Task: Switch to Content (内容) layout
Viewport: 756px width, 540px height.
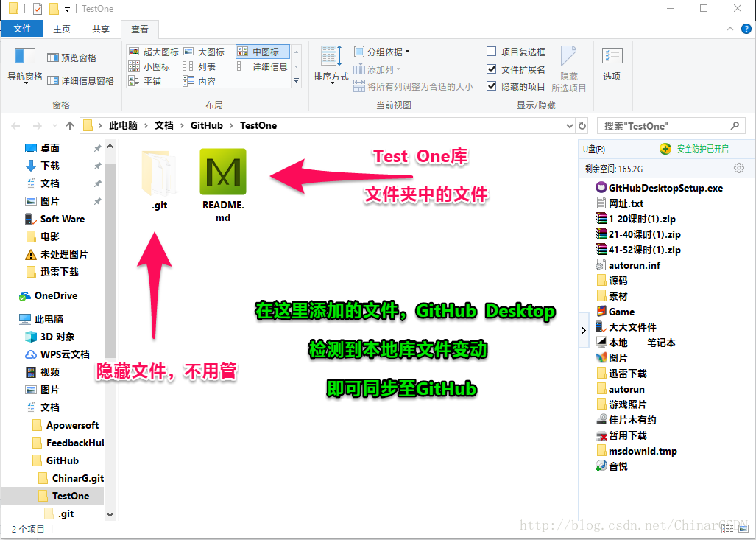Action: click(199, 81)
